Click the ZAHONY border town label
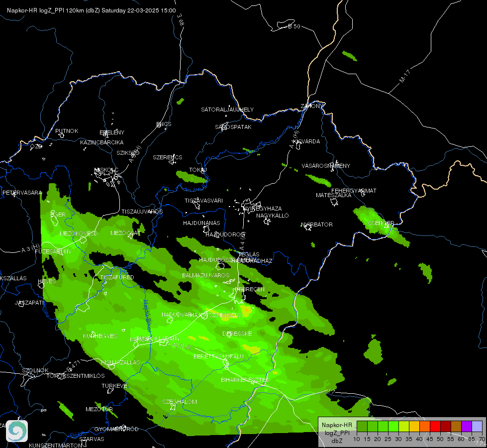Viewport: 487px width, 448px height. coord(312,107)
